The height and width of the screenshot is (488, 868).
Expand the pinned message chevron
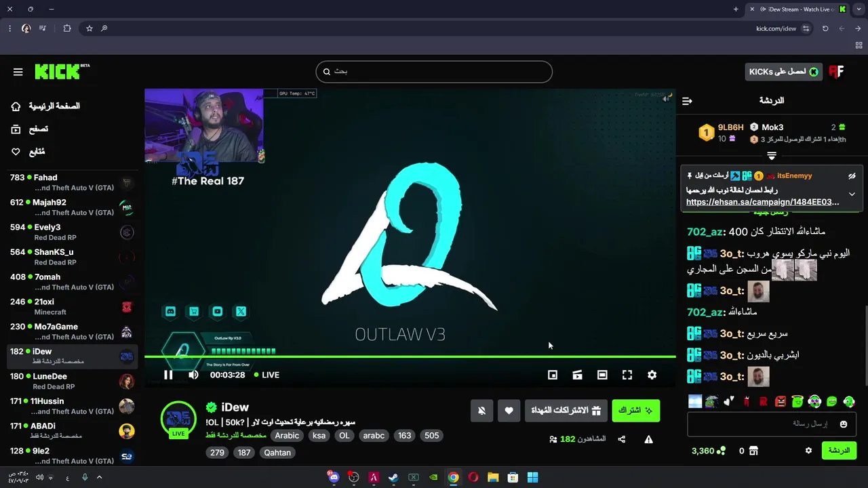coord(852,194)
